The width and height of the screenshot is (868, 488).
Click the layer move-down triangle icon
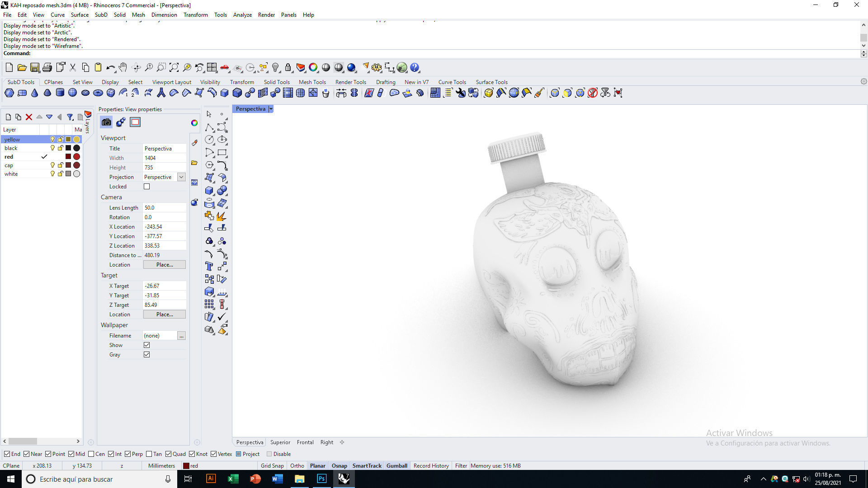click(49, 117)
